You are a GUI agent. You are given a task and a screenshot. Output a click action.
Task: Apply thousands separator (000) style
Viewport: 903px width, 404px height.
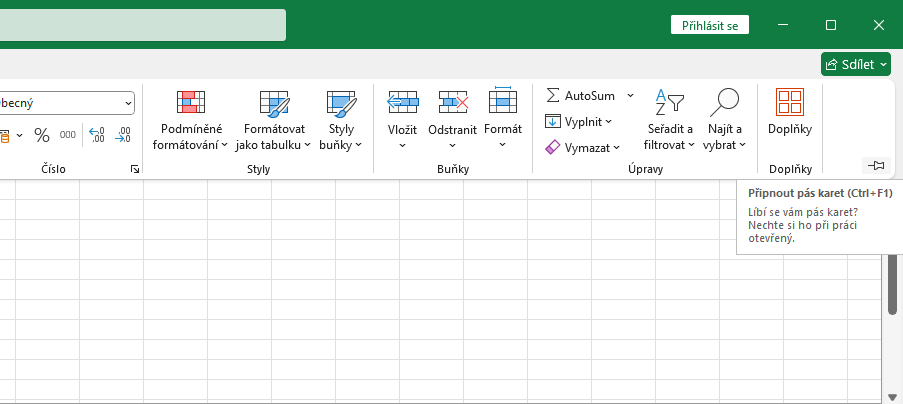click(x=67, y=135)
